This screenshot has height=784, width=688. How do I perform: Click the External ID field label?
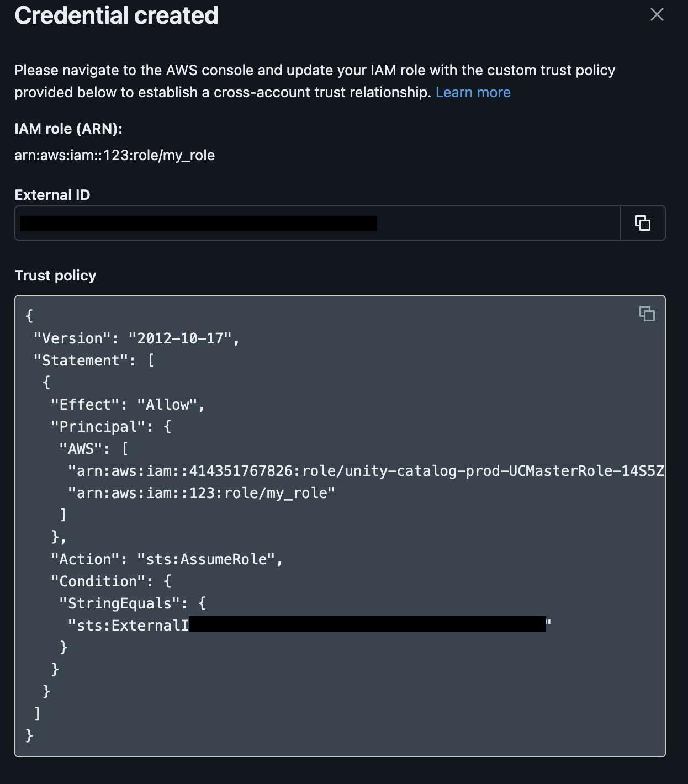(x=52, y=194)
